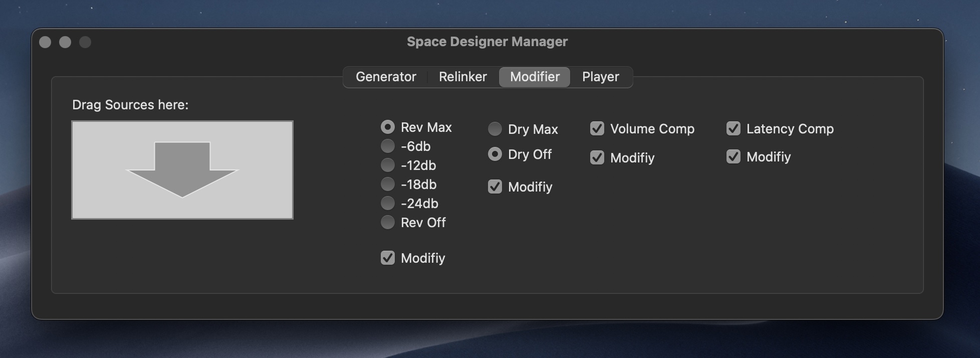Minimize the window with the middle title-bar button

click(65, 42)
